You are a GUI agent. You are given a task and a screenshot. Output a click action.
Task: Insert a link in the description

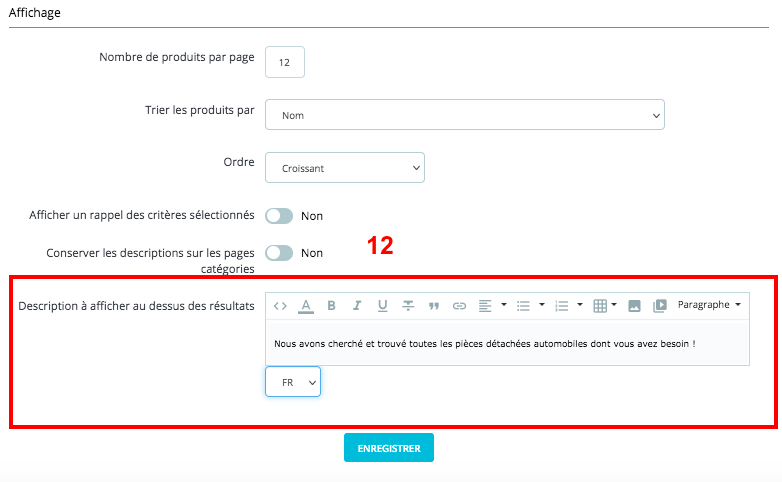click(x=459, y=306)
